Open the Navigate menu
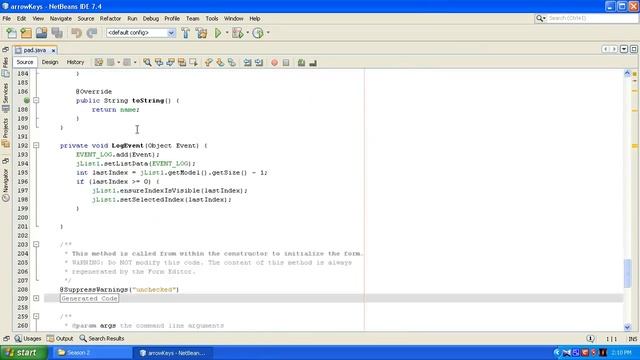This screenshot has width=640, height=360. [x=60, y=19]
